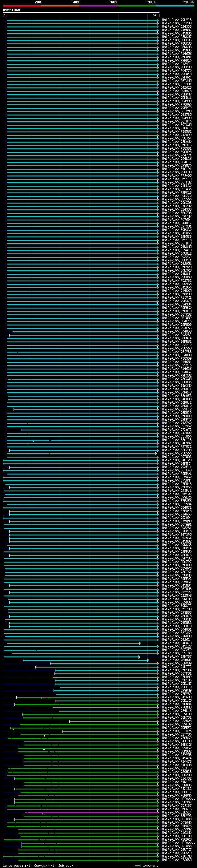Click the UniRef100_Q9LLJ0 hit label

click(x=177, y=687)
